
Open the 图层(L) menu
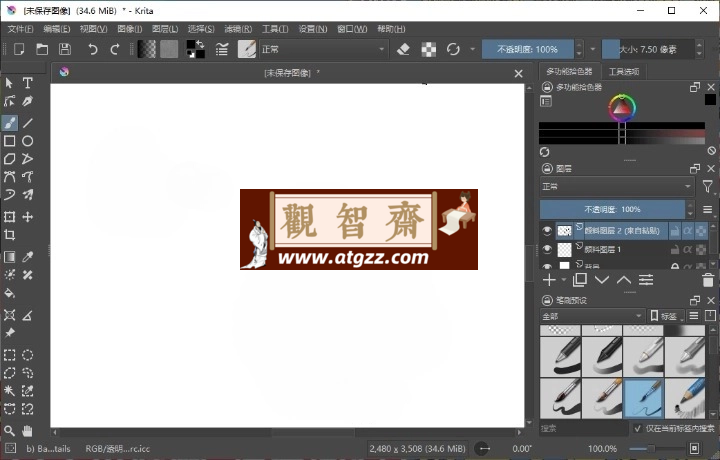pyautogui.click(x=165, y=29)
